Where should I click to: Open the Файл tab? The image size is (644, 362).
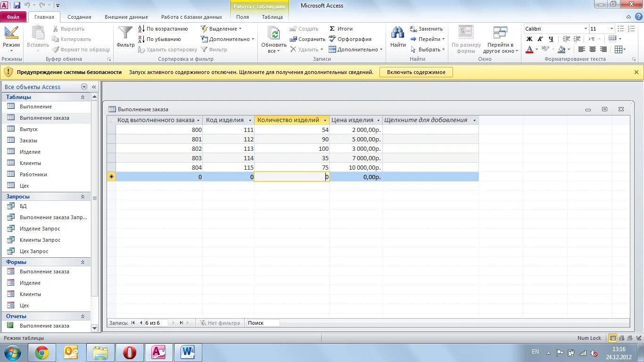click(13, 17)
